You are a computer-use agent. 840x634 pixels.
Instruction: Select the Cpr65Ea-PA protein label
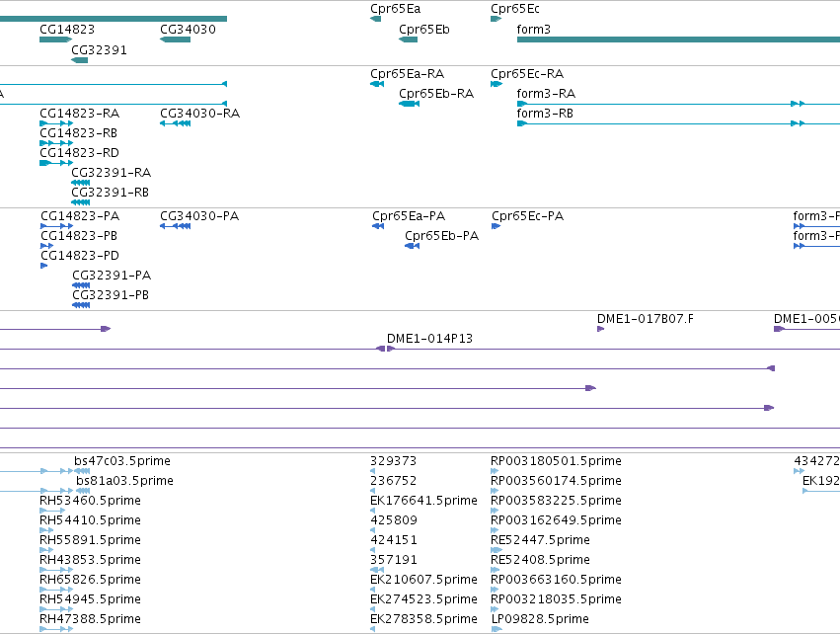(409, 216)
